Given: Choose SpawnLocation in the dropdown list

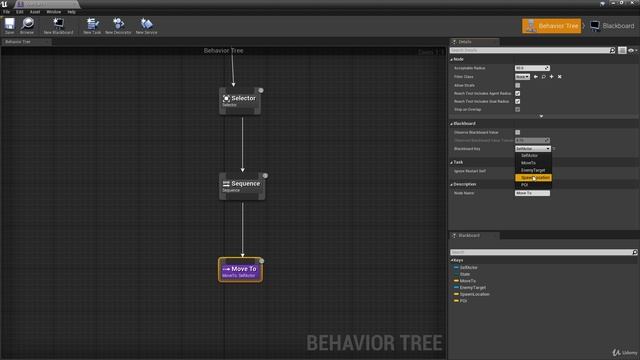Looking at the screenshot, I should coord(533,178).
